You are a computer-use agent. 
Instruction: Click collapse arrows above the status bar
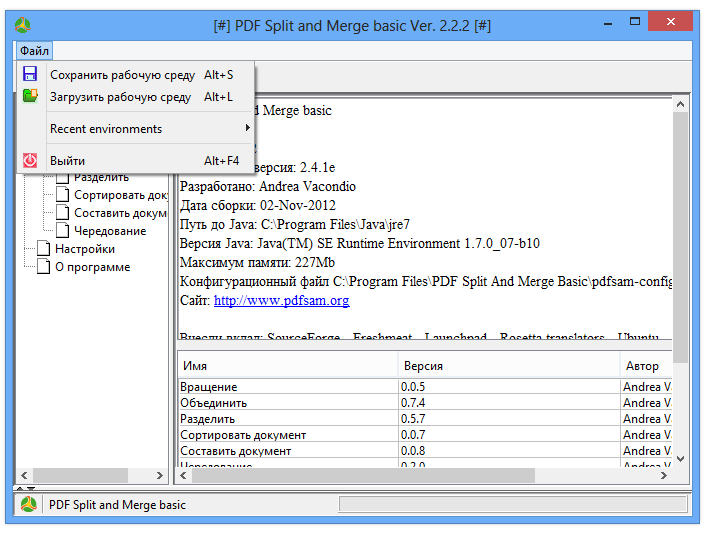(x=25, y=488)
